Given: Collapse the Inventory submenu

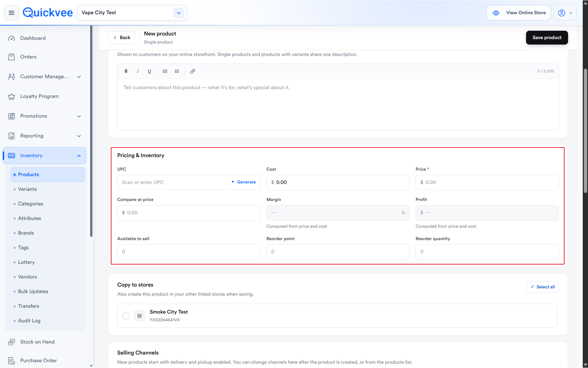Looking at the screenshot, I should coord(79,156).
